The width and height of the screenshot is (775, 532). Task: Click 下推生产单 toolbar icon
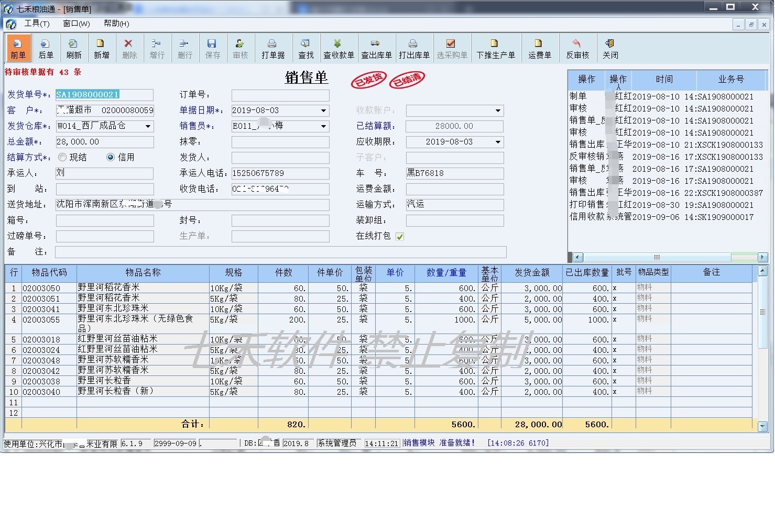coord(496,49)
